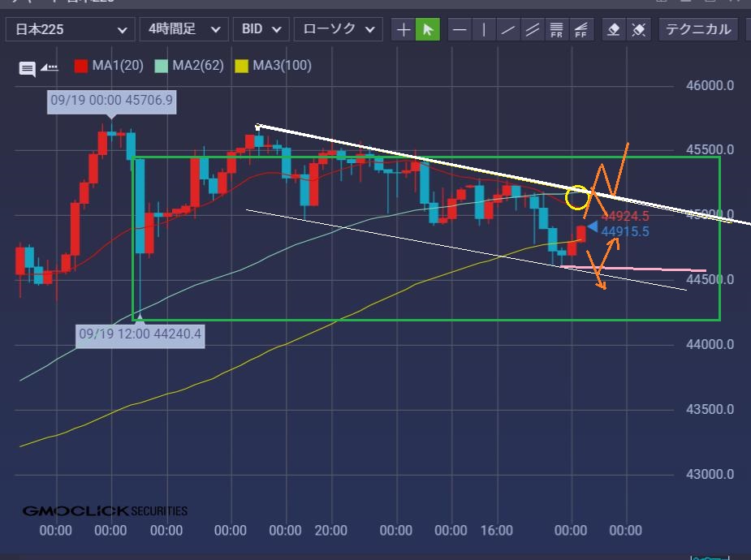The image size is (751, 560).
Task: Click the red MA1(20) color swatch
Action: [x=81, y=66]
